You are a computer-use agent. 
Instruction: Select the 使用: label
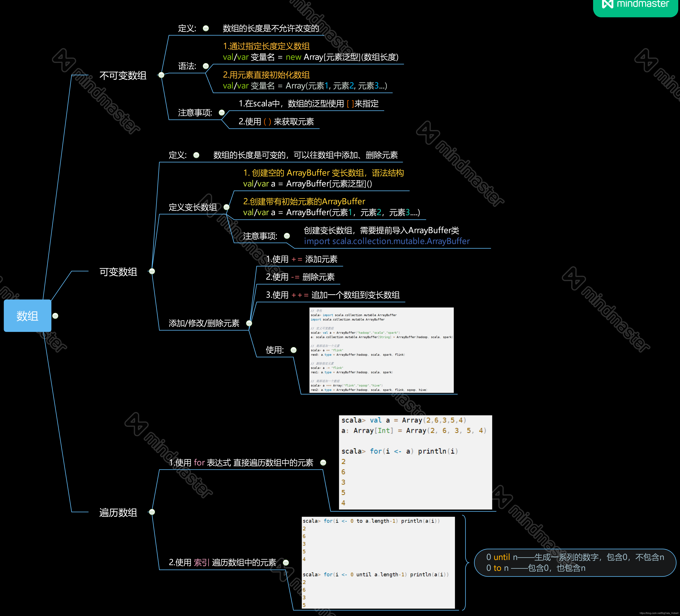tap(275, 350)
